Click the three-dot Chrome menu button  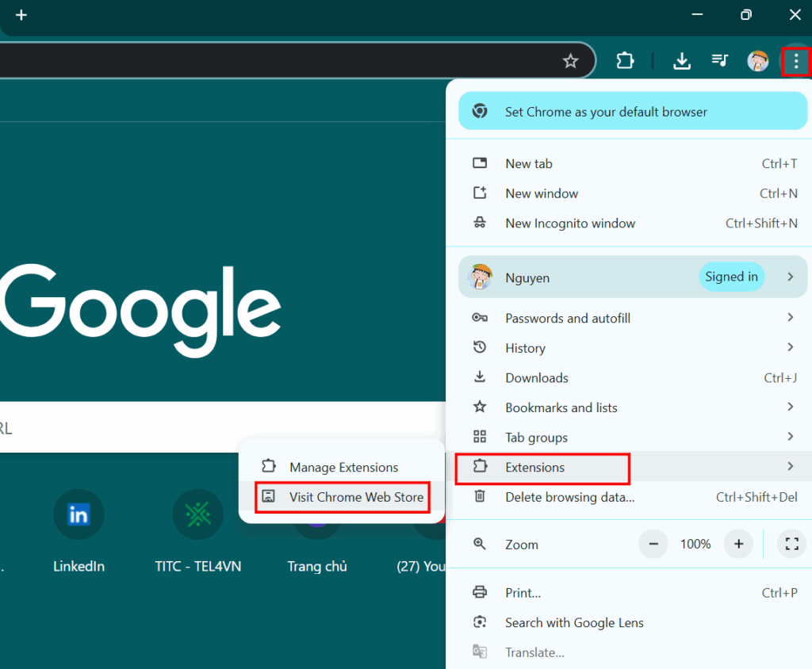(x=796, y=61)
